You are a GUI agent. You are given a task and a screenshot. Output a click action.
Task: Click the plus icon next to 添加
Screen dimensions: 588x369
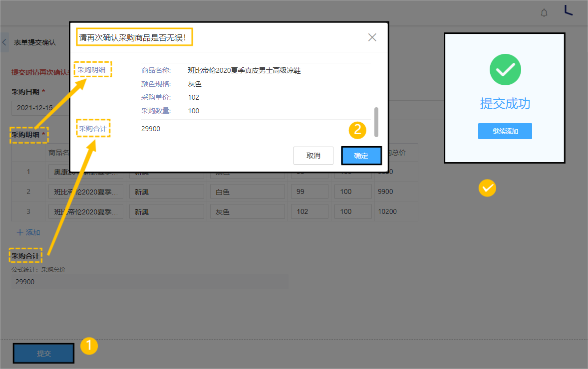coord(20,232)
